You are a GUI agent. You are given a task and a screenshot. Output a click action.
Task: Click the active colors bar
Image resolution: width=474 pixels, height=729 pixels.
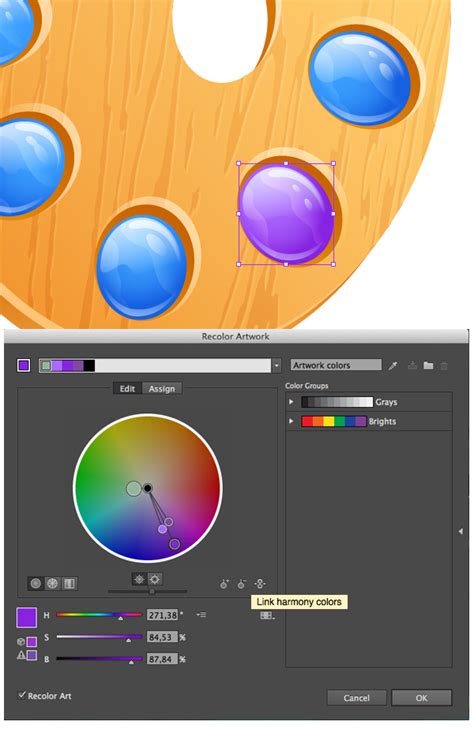point(155,365)
